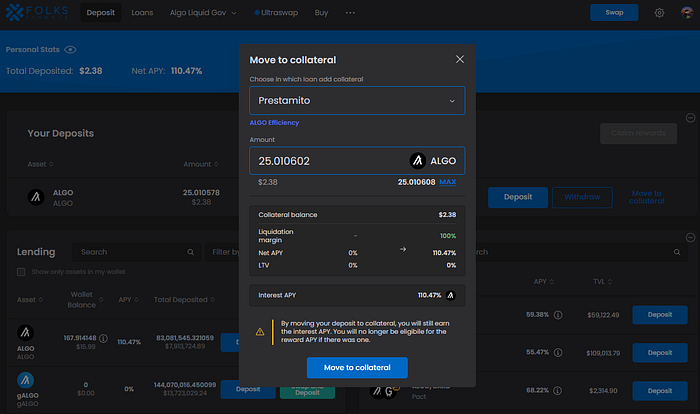The width and height of the screenshot is (700, 414).
Task: Click the Folks Finance logo
Action: coord(37,13)
